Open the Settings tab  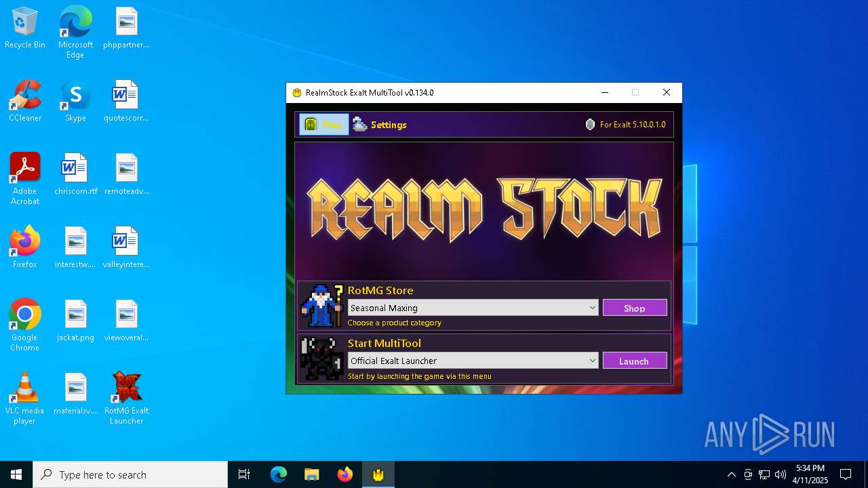click(x=380, y=125)
